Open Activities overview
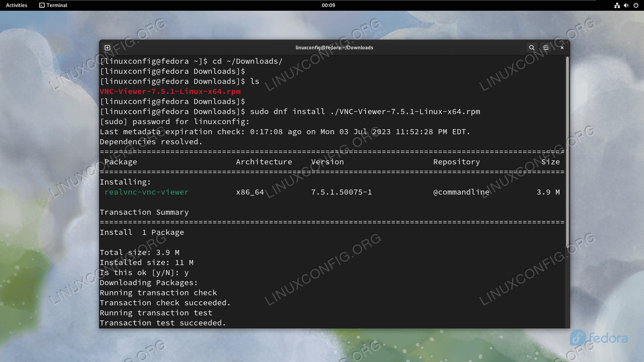The image size is (644, 362). coord(17,5)
